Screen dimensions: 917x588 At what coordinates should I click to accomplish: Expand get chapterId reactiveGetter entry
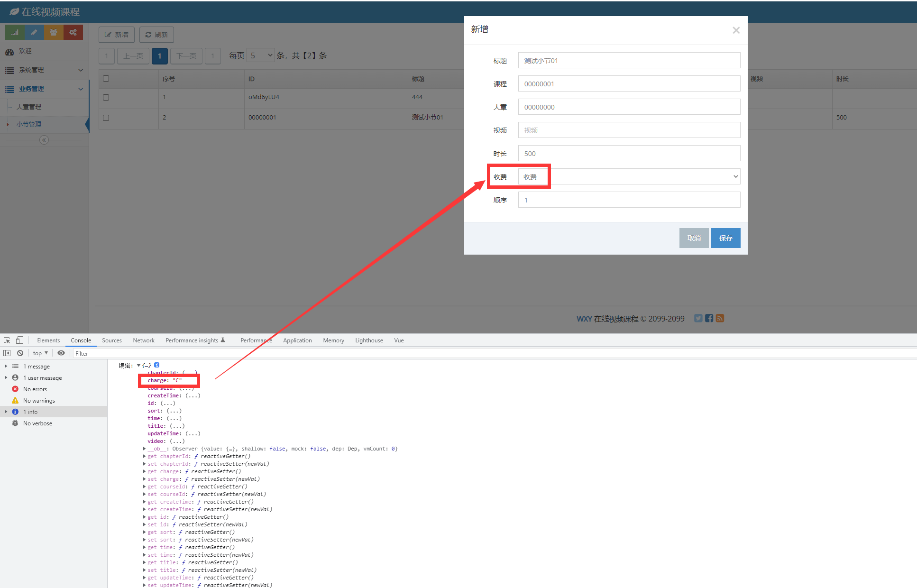144,456
